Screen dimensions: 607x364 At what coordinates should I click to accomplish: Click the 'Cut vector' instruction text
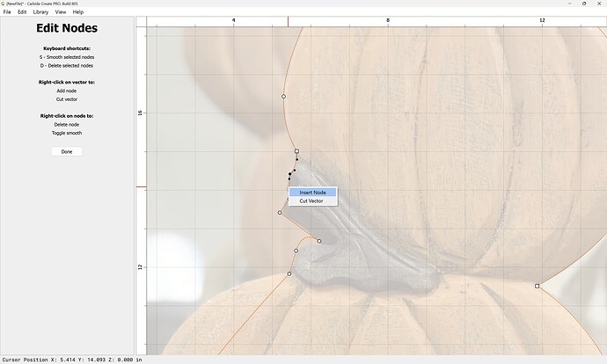(x=67, y=99)
